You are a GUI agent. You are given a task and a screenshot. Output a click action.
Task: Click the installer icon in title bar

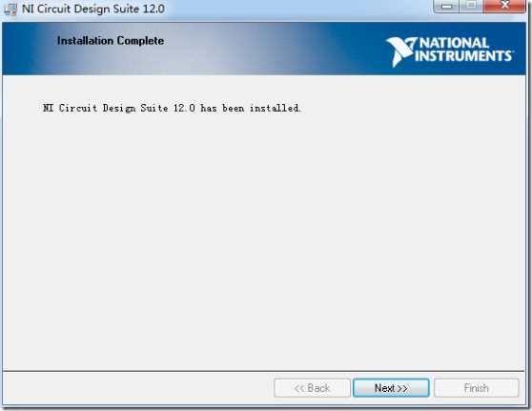pos(10,10)
